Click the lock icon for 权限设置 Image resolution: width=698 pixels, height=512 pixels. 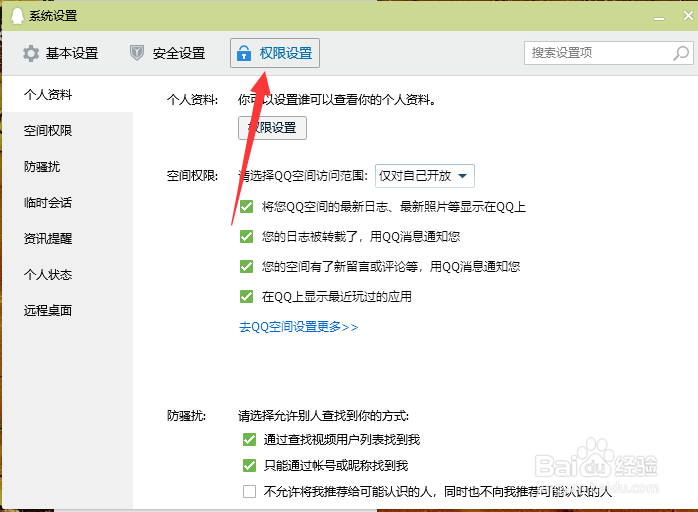tap(243, 53)
